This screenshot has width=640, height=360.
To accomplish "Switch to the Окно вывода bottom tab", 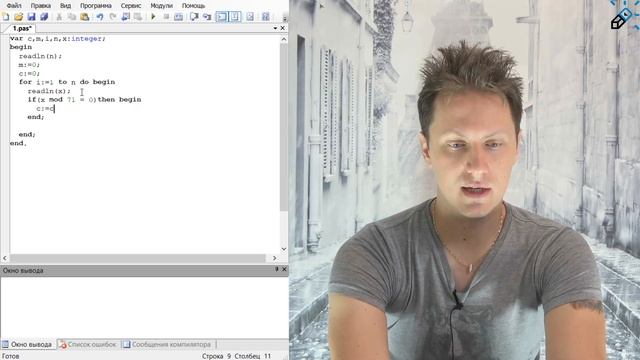I will tap(27, 344).
